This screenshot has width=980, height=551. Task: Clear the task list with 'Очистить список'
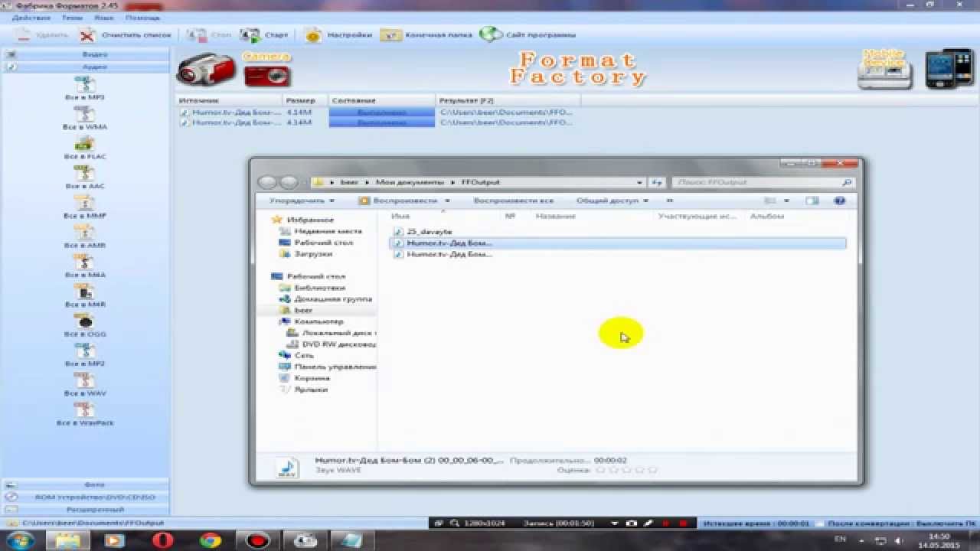pyautogui.click(x=126, y=35)
